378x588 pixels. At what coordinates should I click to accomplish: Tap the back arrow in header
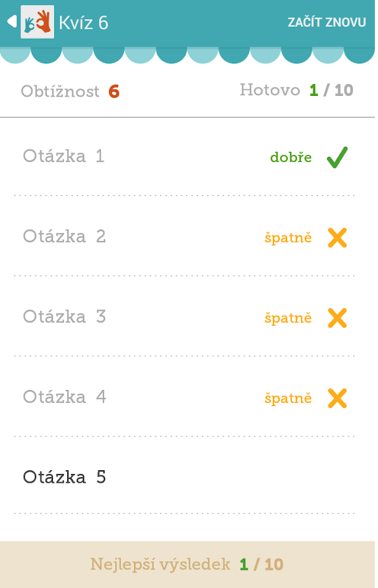click(11, 22)
